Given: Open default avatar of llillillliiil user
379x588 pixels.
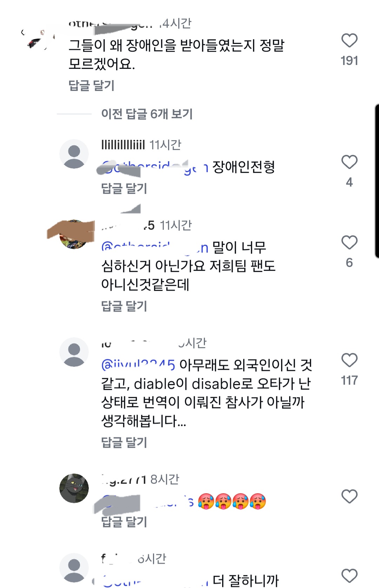Looking at the screenshot, I should [74, 154].
